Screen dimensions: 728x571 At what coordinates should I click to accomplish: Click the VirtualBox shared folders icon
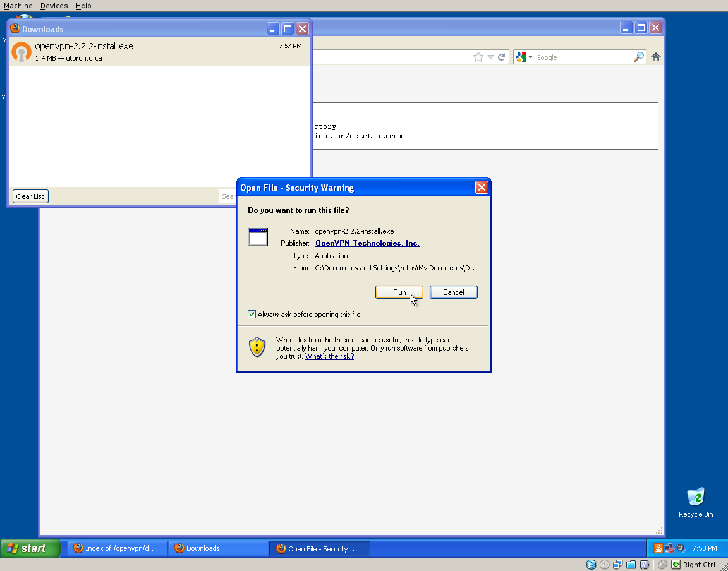(631, 565)
